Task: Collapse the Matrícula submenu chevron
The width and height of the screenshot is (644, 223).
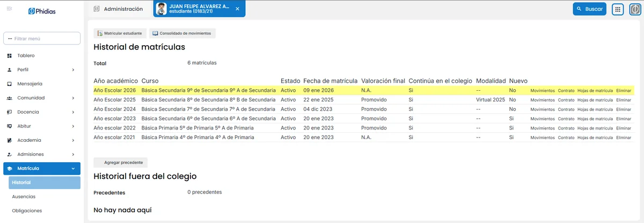Action: click(73, 169)
